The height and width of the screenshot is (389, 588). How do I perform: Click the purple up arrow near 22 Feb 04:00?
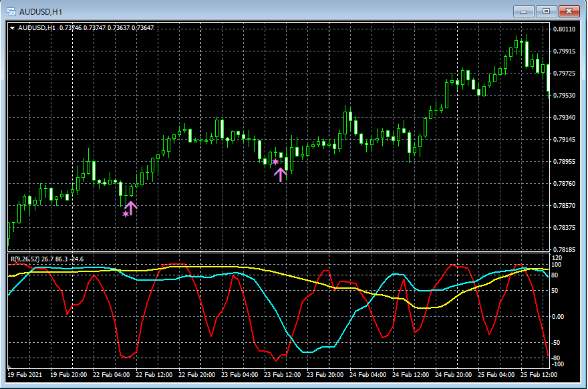tap(131, 207)
